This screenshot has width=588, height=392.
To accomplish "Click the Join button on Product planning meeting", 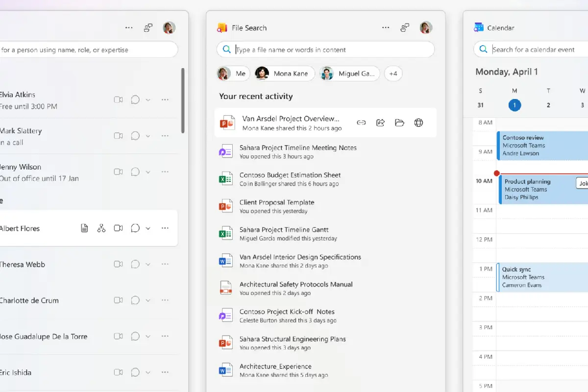I will (582, 183).
